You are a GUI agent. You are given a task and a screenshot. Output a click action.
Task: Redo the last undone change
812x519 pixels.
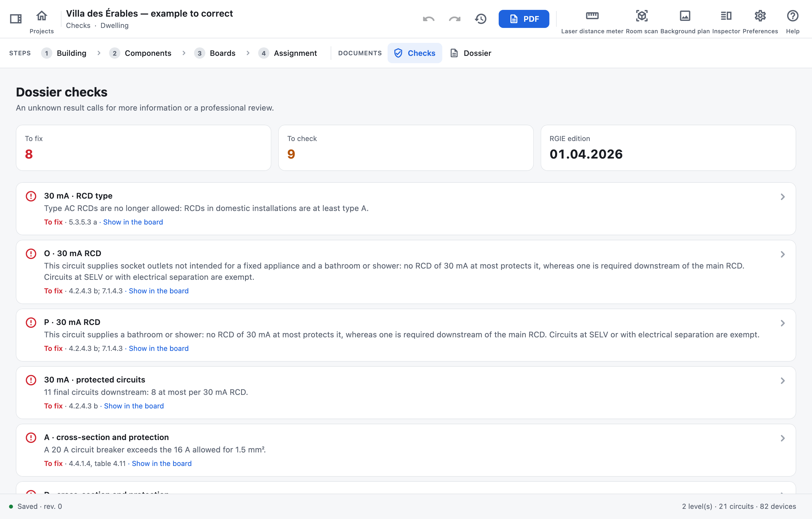click(x=454, y=19)
